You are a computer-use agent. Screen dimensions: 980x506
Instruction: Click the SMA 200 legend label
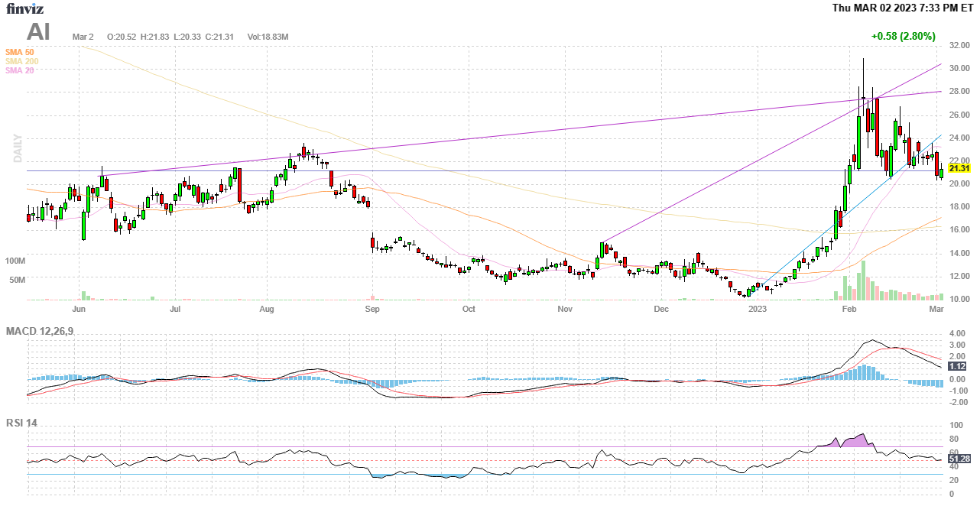(x=21, y=61)
